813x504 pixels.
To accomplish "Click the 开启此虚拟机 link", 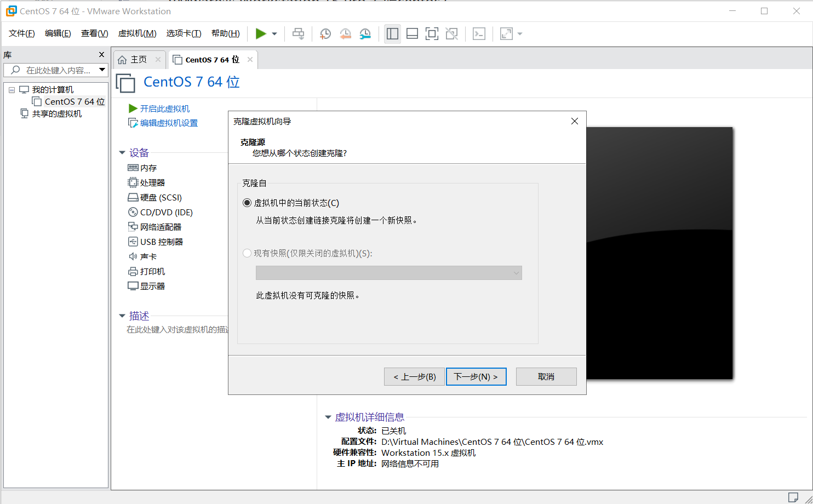I will [165, 109].
